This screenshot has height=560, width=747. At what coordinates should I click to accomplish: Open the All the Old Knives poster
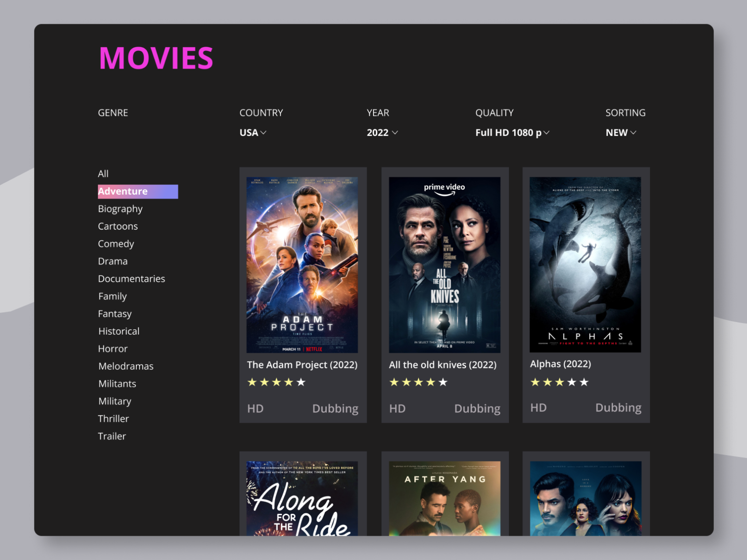coord(444,265)
